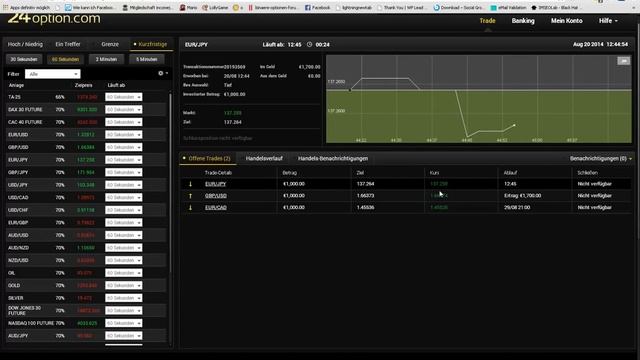Open the Apps bookmark in bookmarks bar
The width and height of the screenshot is (640, 360).
pyautogui.click(x=26, y=7)
